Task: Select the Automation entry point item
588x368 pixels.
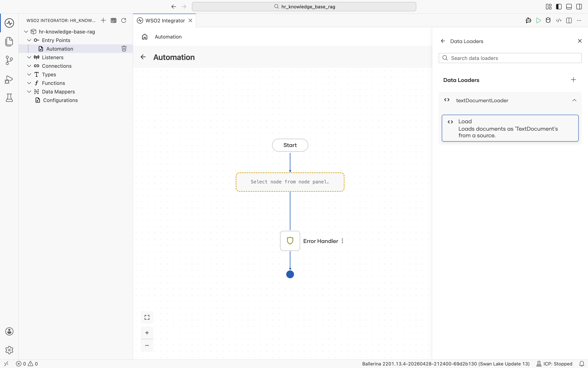Action: pos(76,49)
